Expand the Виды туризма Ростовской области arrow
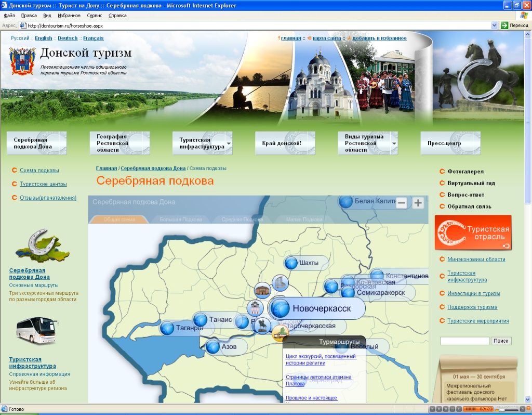The image size is (532, 415). 394,144
